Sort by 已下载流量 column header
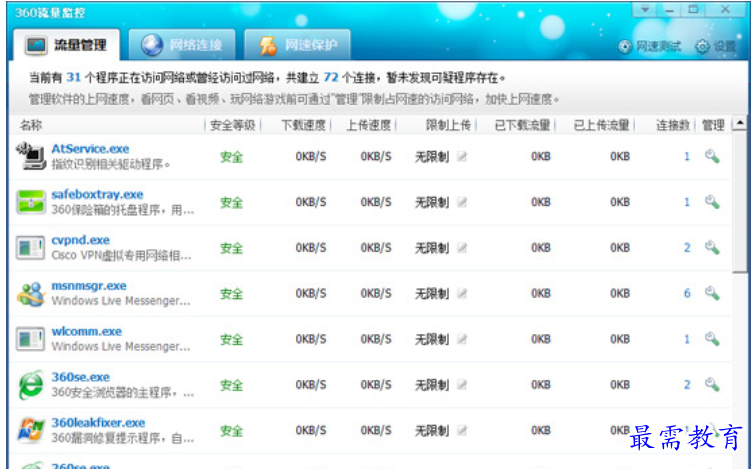751x469 pixels. tap(523, 126)
